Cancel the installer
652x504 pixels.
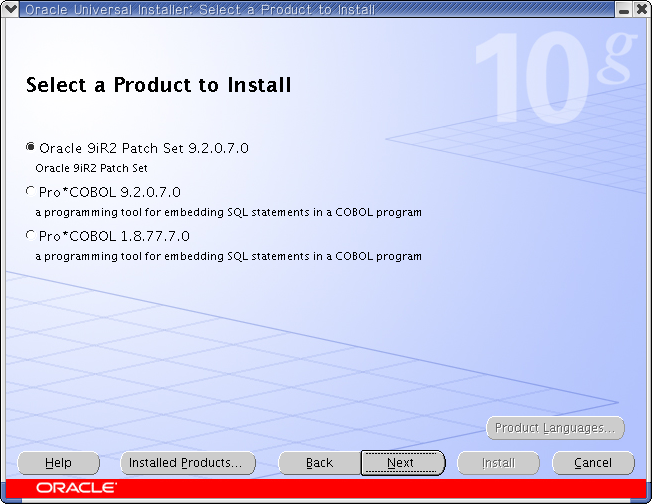tap(593, 463)
